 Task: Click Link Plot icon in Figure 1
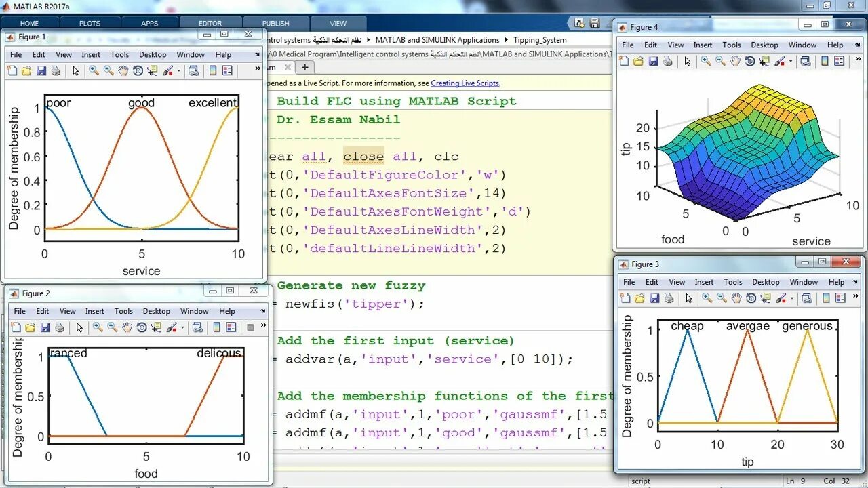(193, 70)
